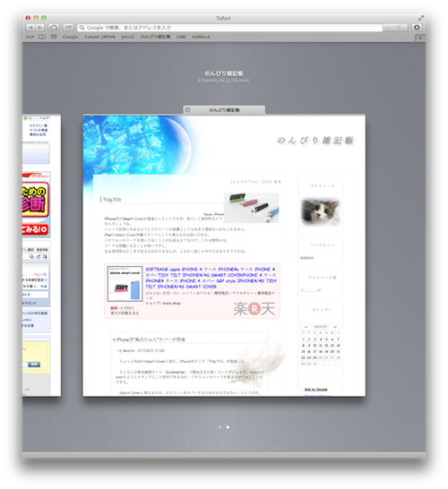
Task: Click Ads by Google label in preview
Action: pos(315,390)
